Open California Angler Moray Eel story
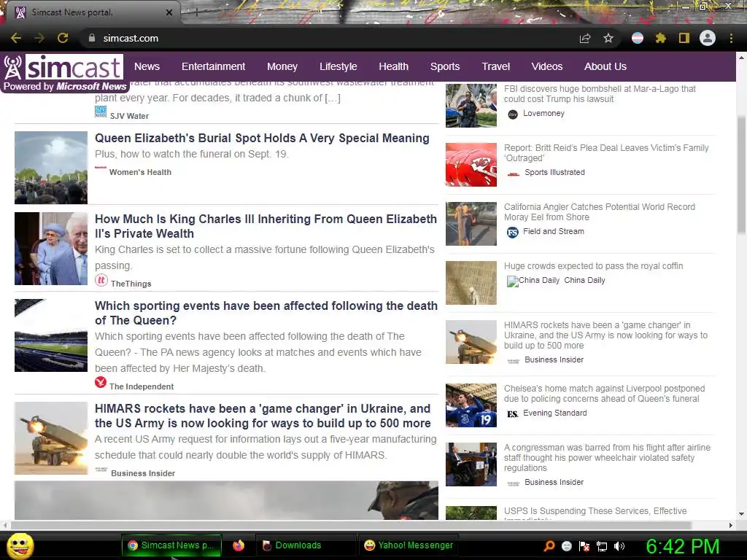 600,212
